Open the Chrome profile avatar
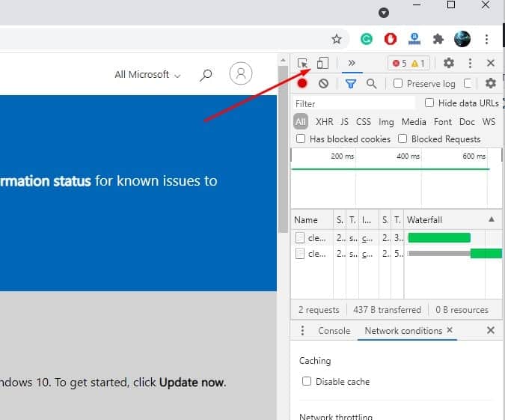This screenshot has width=505, height=420. (462, 39)
